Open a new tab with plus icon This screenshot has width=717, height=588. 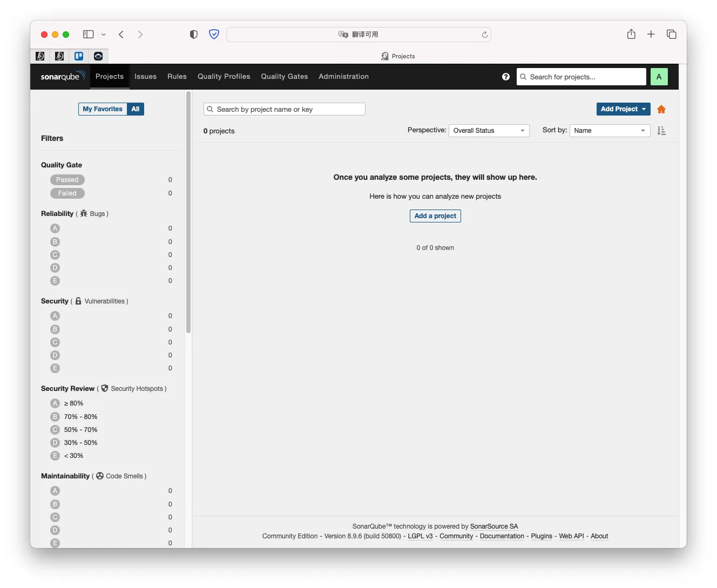pyautogui.click(x=651, y=35)
